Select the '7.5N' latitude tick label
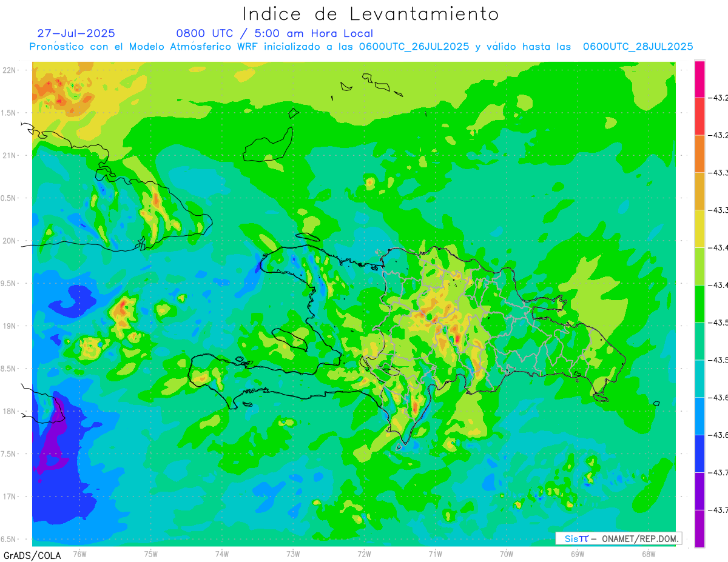Viewport: 728px width, 562px height. pyautogui.click(x=9, y=454)
